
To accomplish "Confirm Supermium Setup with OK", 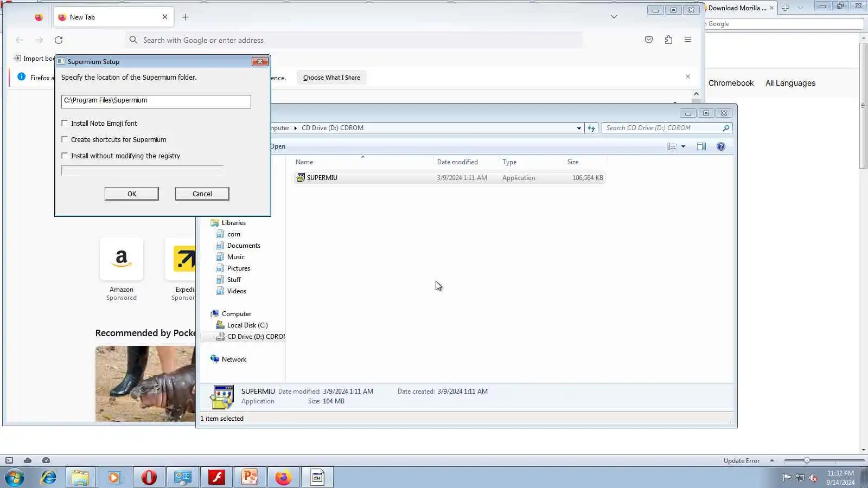I will (132, 194).
